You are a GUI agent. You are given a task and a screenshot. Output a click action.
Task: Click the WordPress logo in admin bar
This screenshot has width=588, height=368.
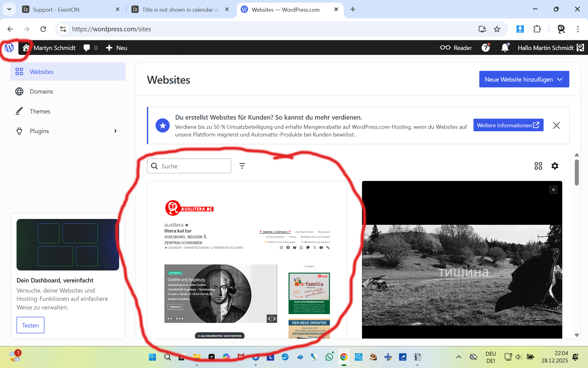tap(9, 48)
